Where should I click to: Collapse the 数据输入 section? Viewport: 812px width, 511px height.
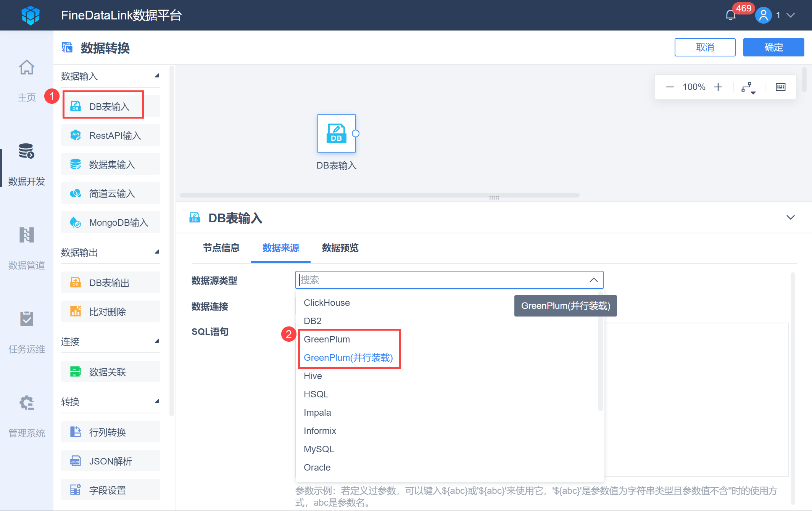pyautogui.click(x=156, y=76)
